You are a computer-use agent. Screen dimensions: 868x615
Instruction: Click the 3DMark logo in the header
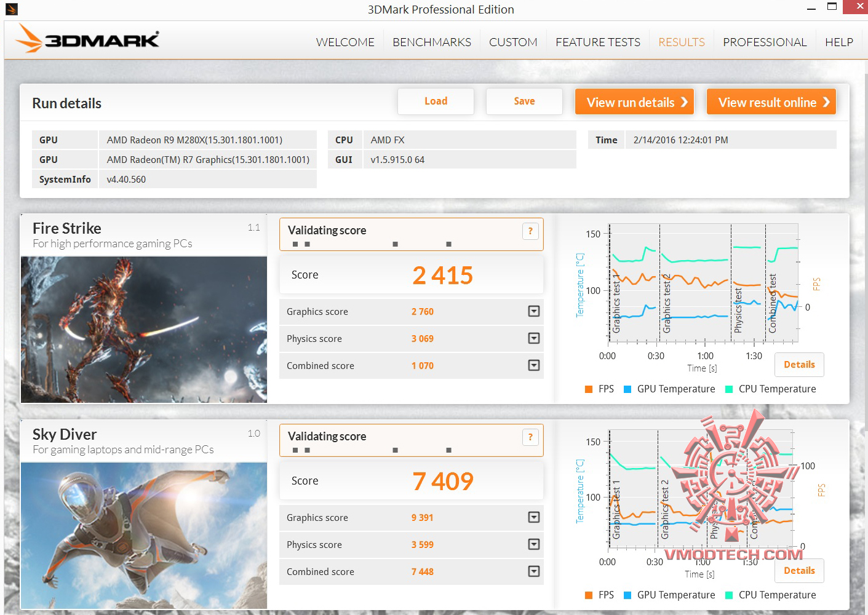87,39
